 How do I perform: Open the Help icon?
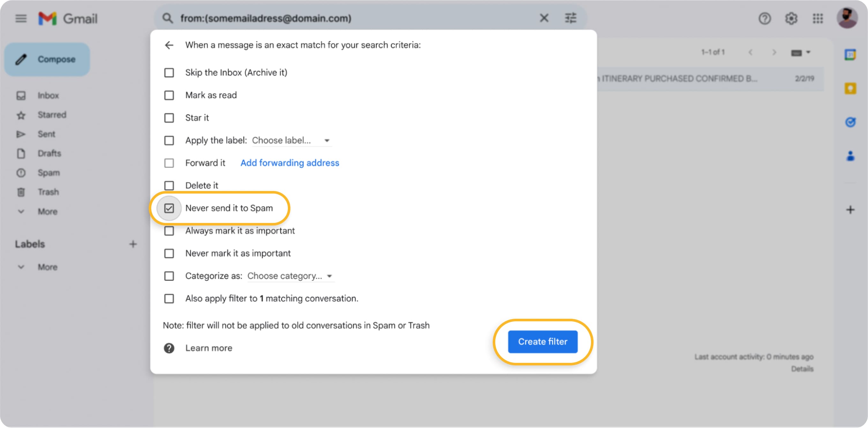click(x=765, y=19)
